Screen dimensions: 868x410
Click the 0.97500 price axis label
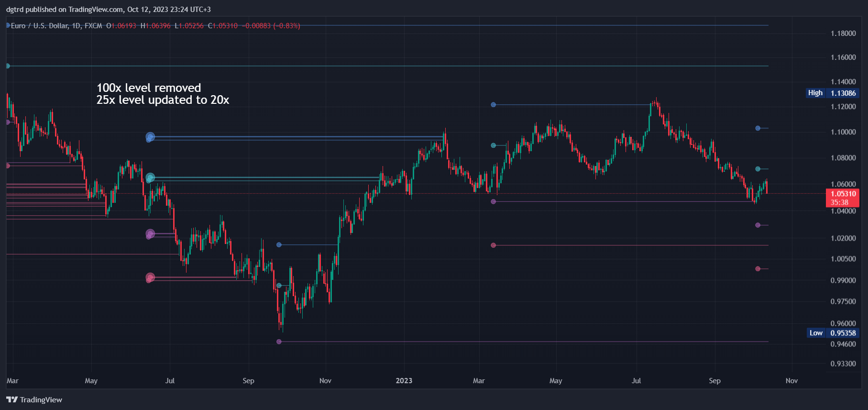843,301
